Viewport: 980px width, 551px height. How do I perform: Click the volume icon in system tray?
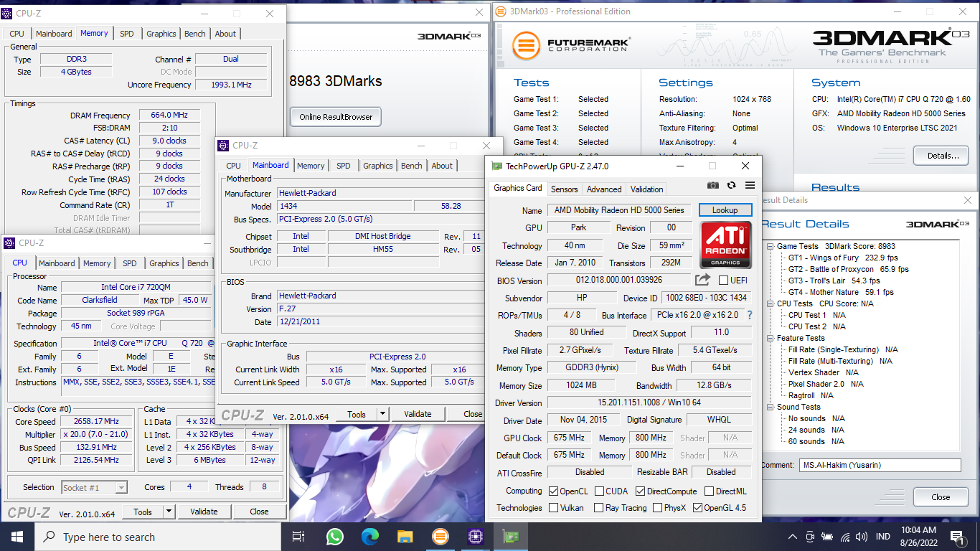click(862, 537)
